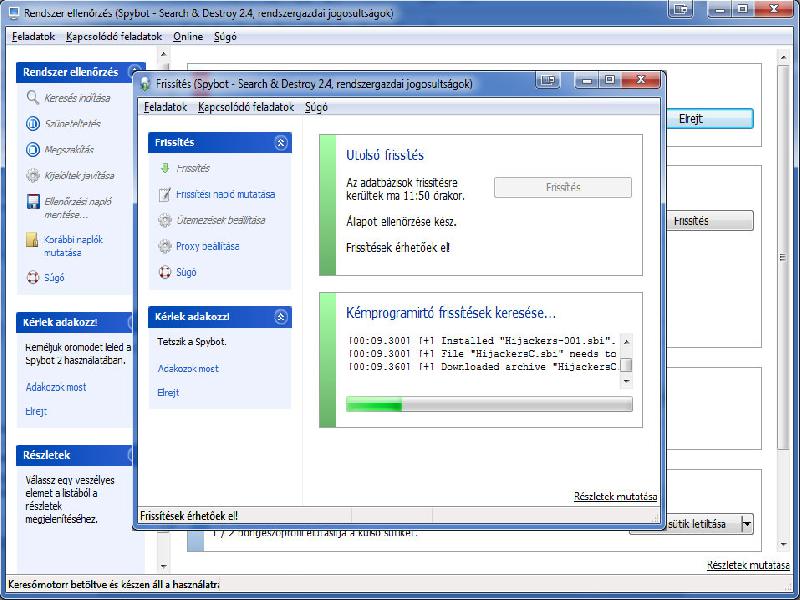Collapse the Részletek panel in main window
The height and width of the screenshot is (600, 800).
[x=132, y=455]
